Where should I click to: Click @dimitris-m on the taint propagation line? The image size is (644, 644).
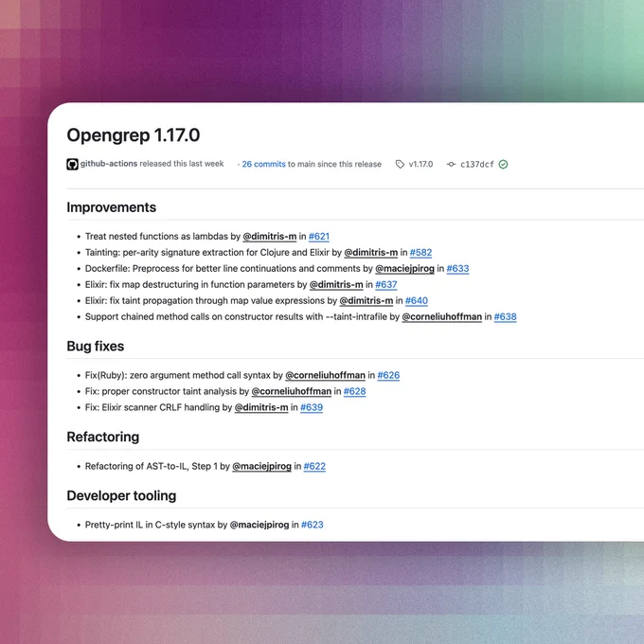click(x=367, y=300)
